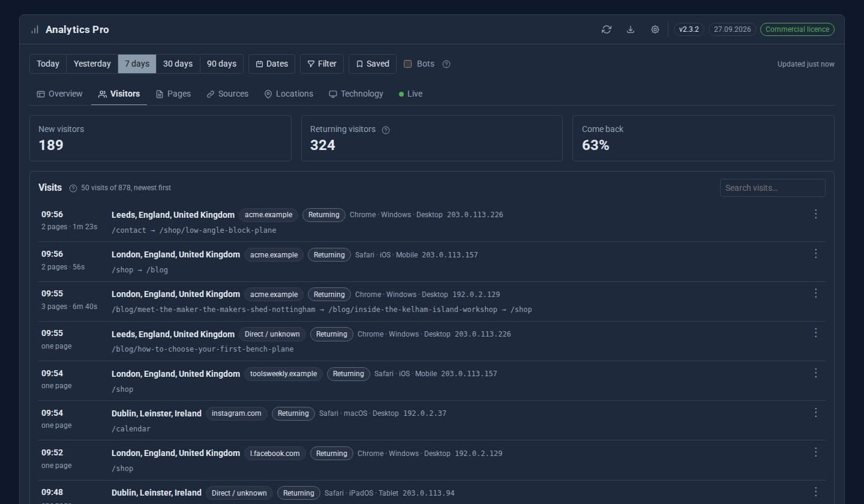Click the instagram.com source tag

pyautogui.click(x=236, y=413)
